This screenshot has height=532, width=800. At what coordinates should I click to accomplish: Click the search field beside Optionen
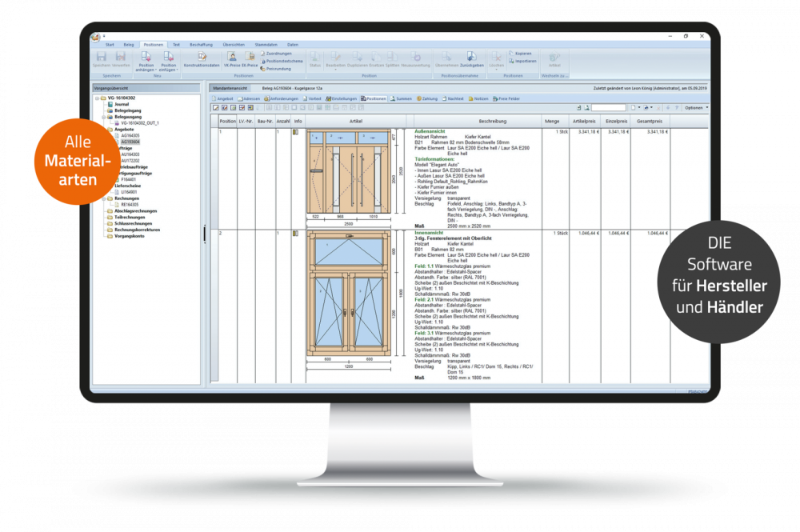click(610, 107)
